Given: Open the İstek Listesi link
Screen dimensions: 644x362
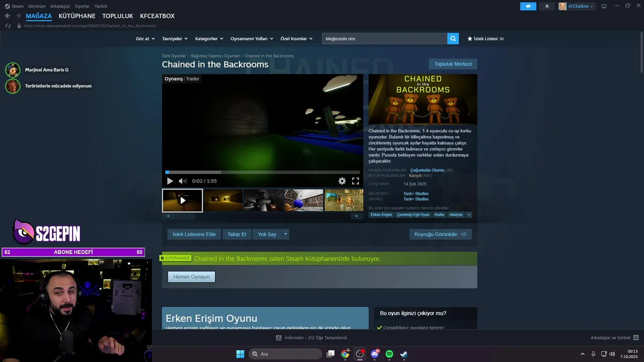Looking at the screenshot, I should pos(486,39).
